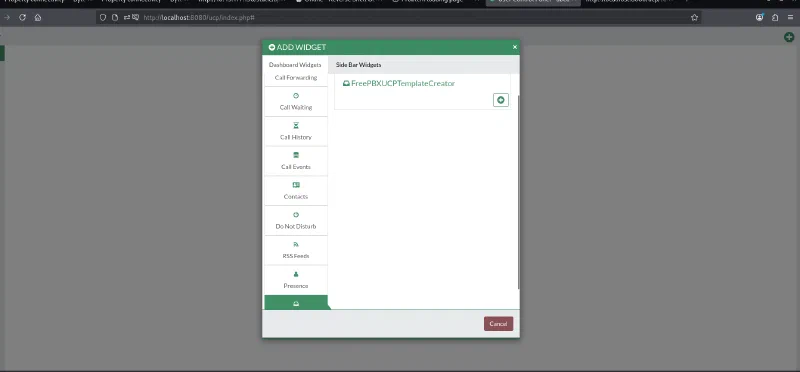Open the browser extensions icon
This screenshot has width=800, height=372.
point(775,17)
